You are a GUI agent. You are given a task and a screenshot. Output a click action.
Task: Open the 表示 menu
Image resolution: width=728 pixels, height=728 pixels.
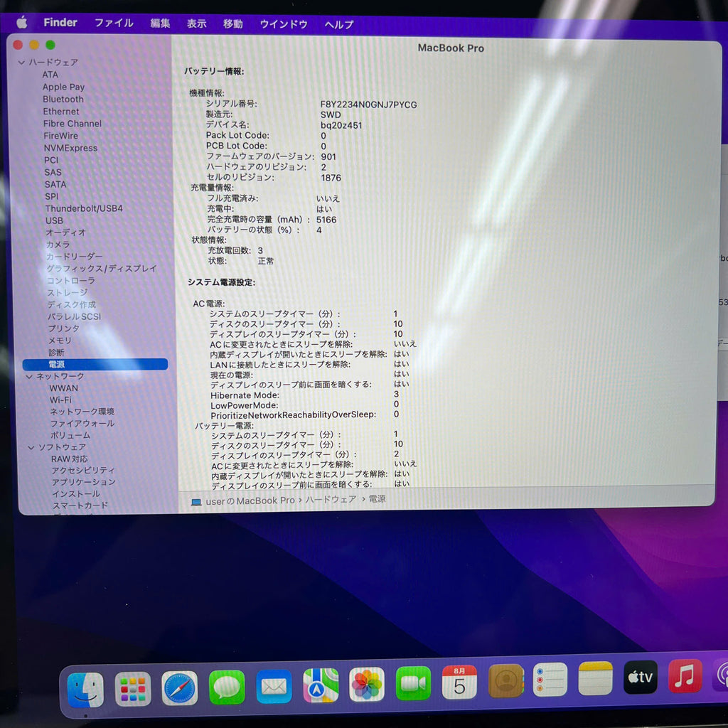[x=196, y=23]
